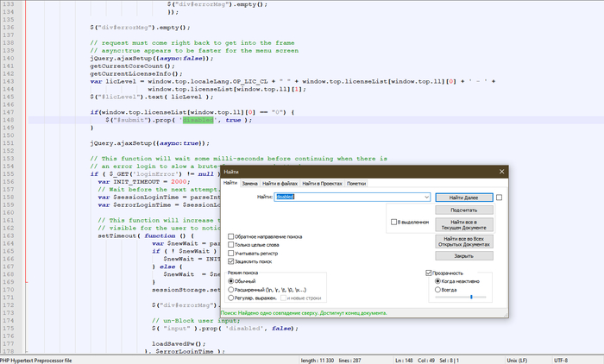
Task: Open the Найти в файлах tab
Action: [x=280, y=184]
